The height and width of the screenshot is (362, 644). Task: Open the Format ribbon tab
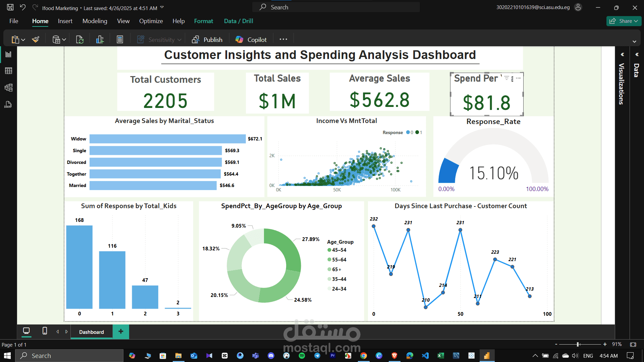coord(204,21)
